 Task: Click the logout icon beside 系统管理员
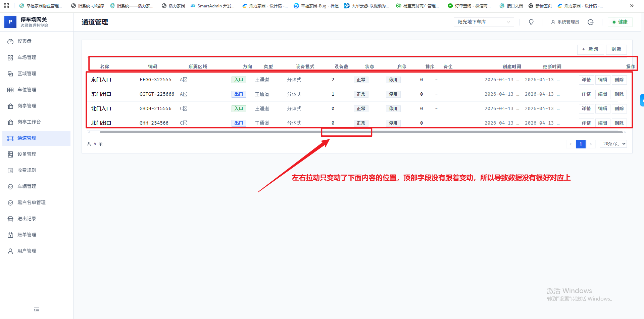[x=591, y=22]
